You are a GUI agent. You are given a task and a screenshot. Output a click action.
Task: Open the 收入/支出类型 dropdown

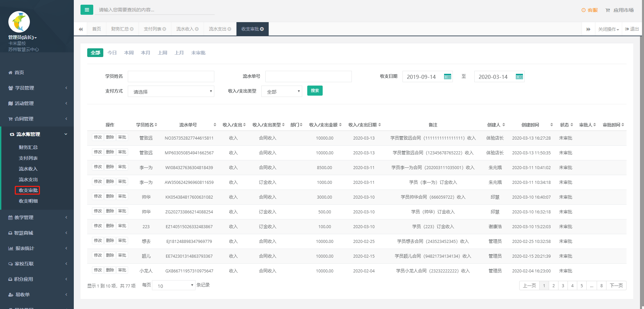pos(282,91)
